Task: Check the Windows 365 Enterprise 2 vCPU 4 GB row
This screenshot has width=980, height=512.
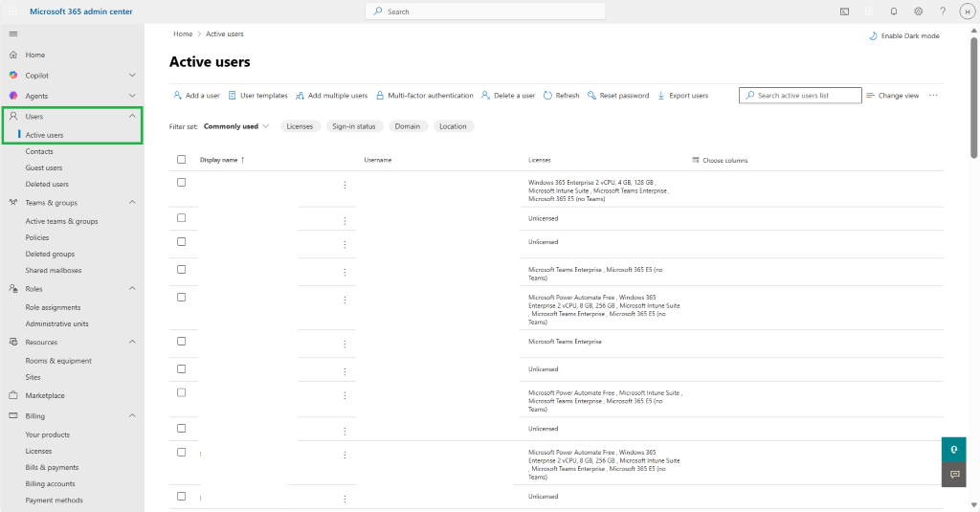Action: 181,183
